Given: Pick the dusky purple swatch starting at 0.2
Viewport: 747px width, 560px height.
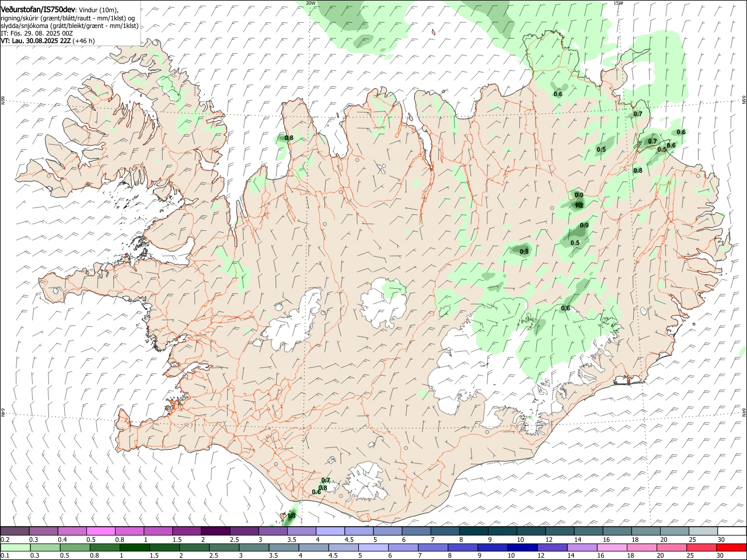Looking at the screenshot, I should click(15, 531).
